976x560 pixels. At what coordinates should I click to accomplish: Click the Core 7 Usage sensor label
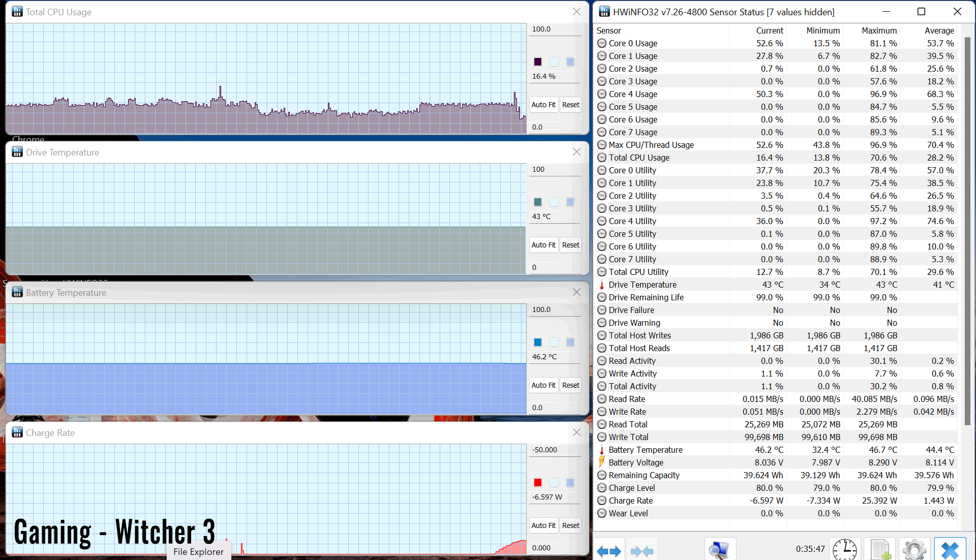pyautogui.click(x=633, y=132)
